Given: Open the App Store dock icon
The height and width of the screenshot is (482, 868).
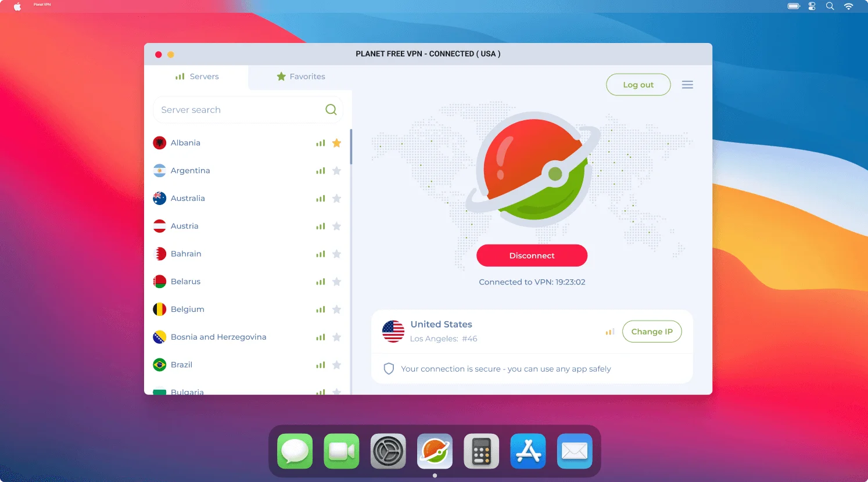Looking at the screenshot, I should (x=528, y=451).
